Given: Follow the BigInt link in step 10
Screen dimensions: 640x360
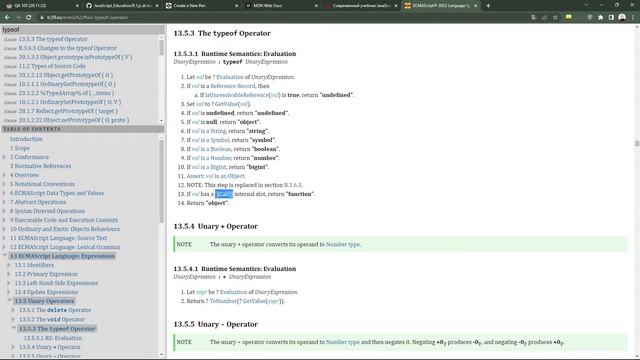Looking at the screenshot, I should [218, 167].
